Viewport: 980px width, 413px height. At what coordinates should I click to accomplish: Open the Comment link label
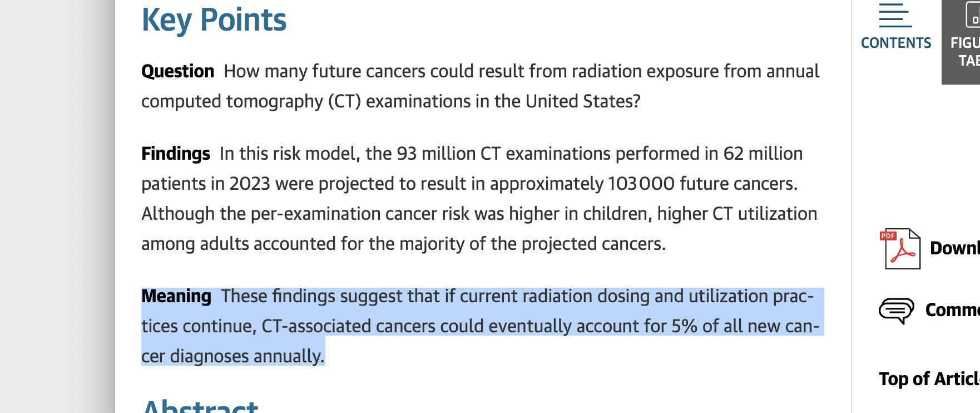tap(953, 310)
